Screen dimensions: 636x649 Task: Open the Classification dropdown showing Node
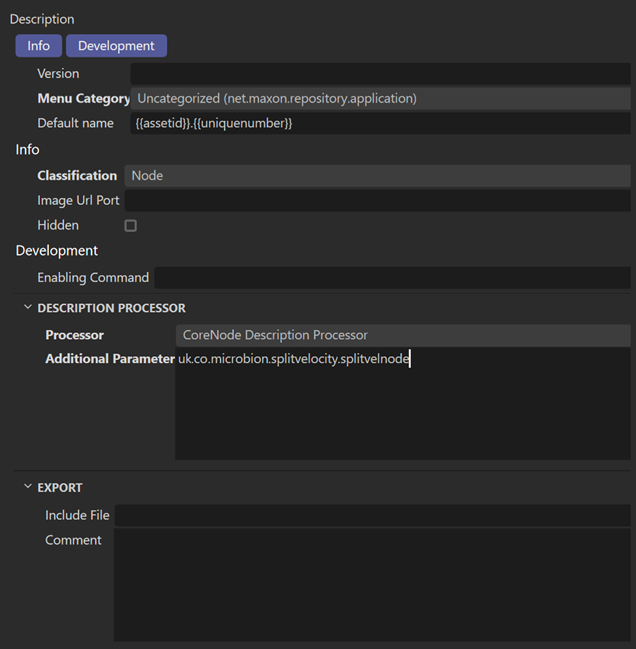(x=377, y=176)
